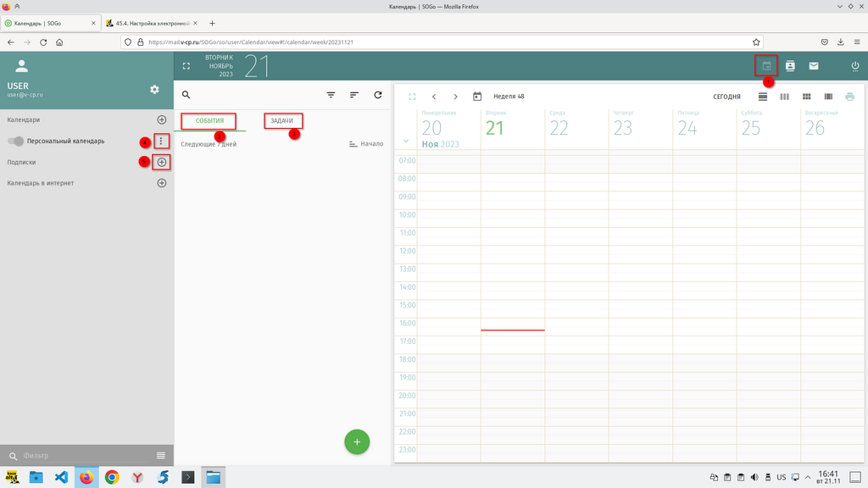Refresh the events list
The width and height of the screenshot is (868, 488).
[x=377, y=96]
